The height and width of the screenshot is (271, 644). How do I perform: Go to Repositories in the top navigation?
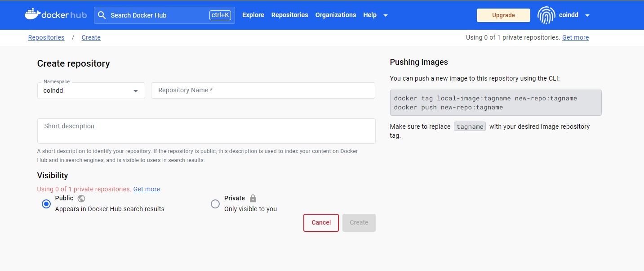click(290, 15)
